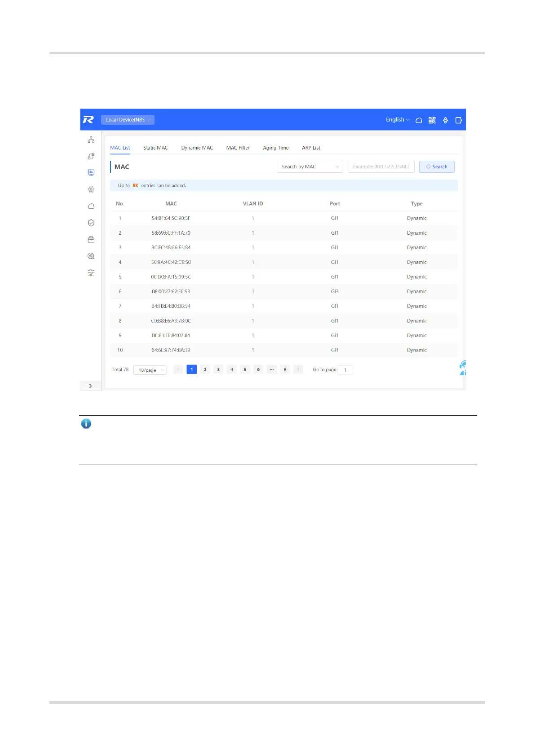Select MAC B4:FB:E4:B0:BB:54 cell
The width and height of the screenshot is (535, 756).
pos(171,306)
